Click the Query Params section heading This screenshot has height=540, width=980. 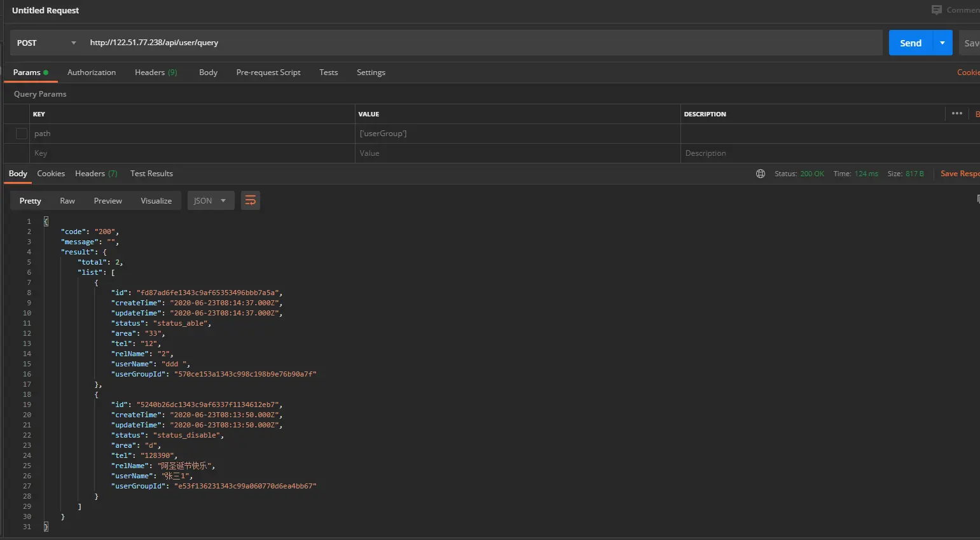pos(40,94)
